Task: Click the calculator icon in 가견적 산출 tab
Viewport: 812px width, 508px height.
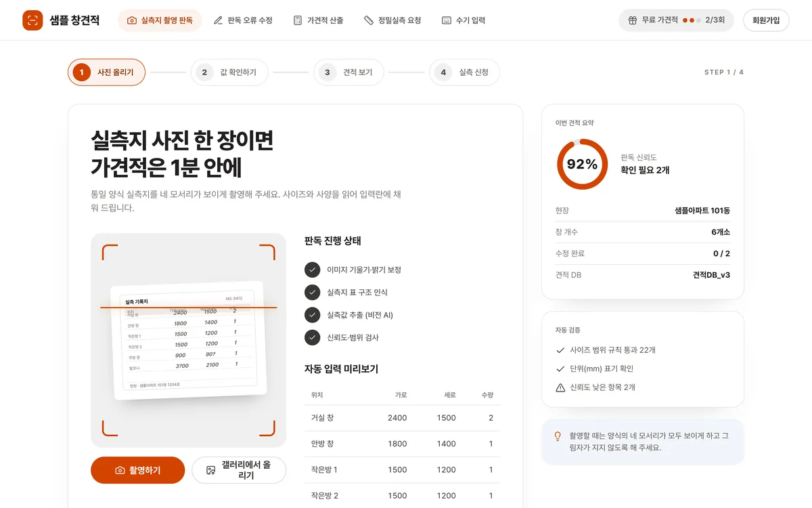Action: 298,20
